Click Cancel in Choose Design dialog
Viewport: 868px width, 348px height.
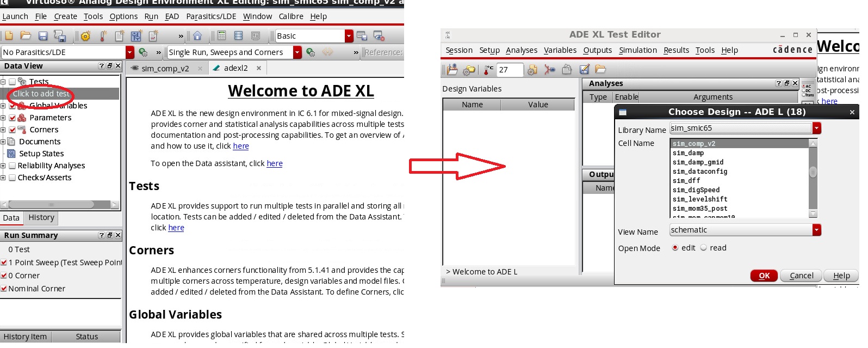point(801,276)
